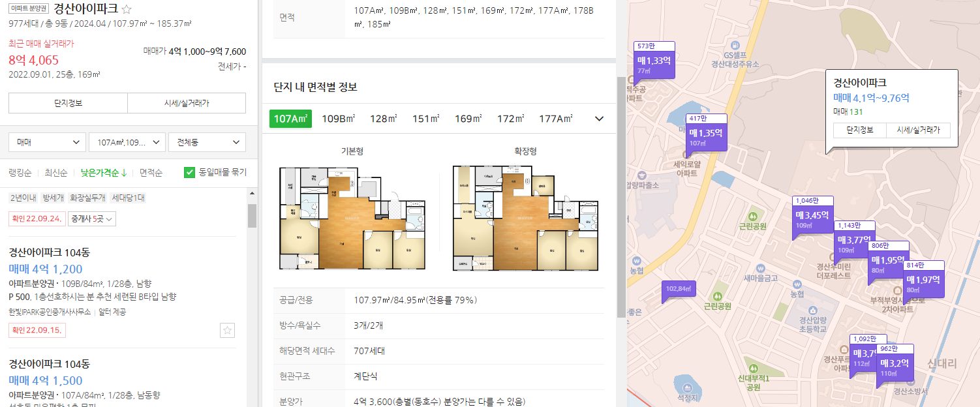The height and width of the screenshot is (407, 980).
Task: Select the 177A㎡ area tab
Action: click(x=556, y=119)
